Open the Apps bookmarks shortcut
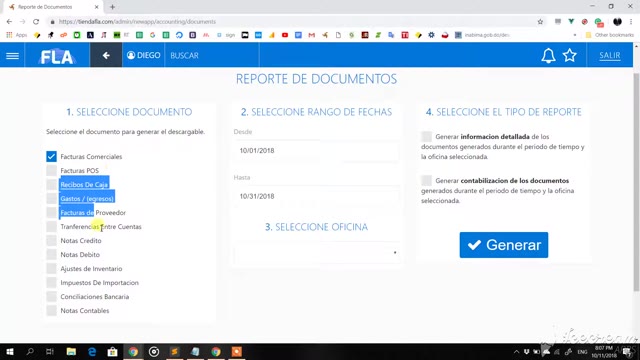The height and width of the screenshot is (360, 640). click(16, 35)
